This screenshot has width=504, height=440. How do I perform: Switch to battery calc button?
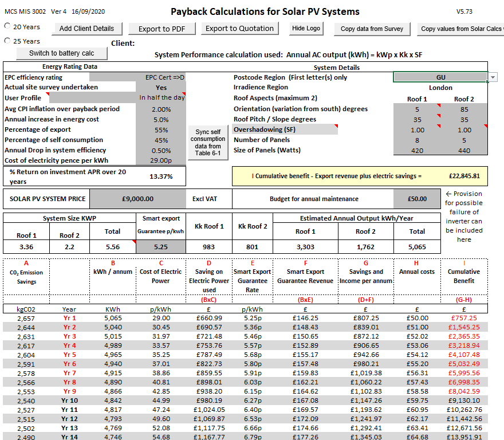coord(61,53)
